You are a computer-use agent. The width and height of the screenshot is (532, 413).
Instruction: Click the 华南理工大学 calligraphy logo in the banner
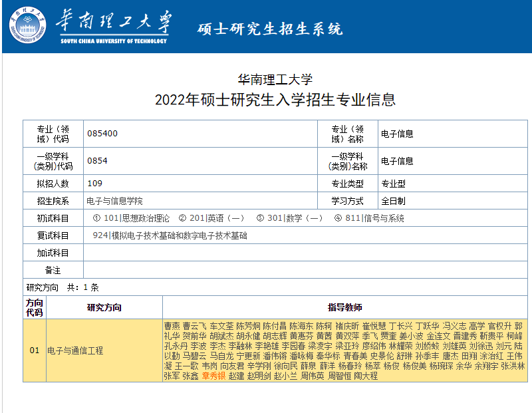[114, 27]
